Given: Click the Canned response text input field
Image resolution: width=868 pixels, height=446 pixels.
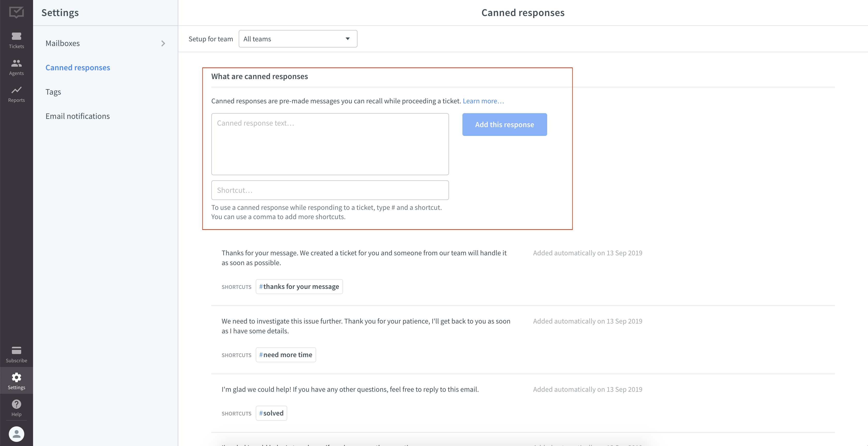Looking at the screenshot, I should coord(330,143).
